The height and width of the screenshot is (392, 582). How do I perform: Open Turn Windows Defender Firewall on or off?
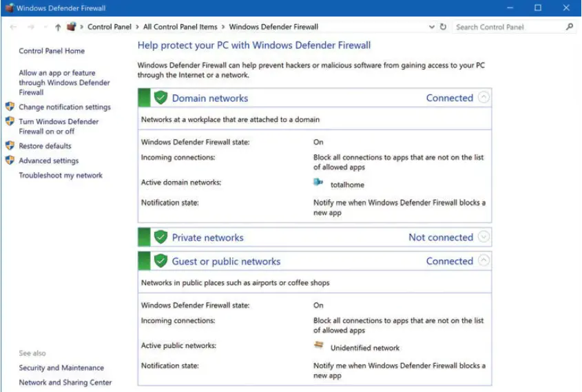tap(58, 126)
